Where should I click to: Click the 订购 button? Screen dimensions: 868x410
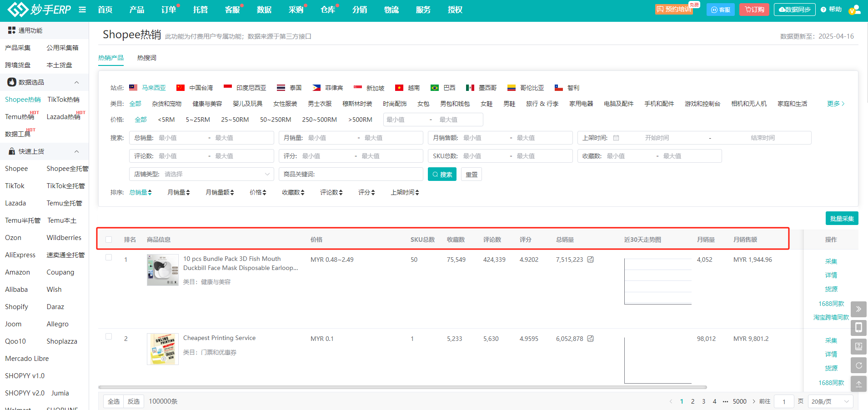[x=755, y=10]
